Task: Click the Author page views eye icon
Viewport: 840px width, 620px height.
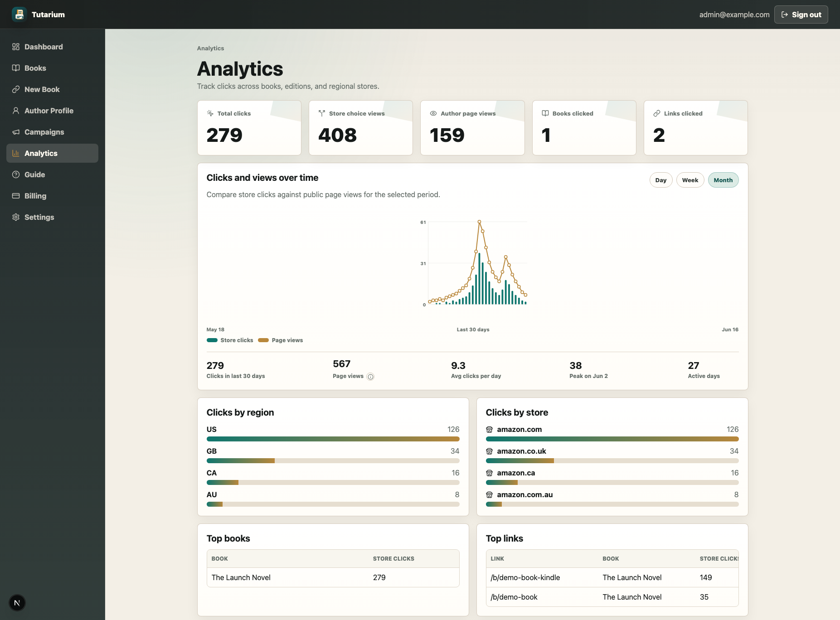Action: [x=433, y=113]
